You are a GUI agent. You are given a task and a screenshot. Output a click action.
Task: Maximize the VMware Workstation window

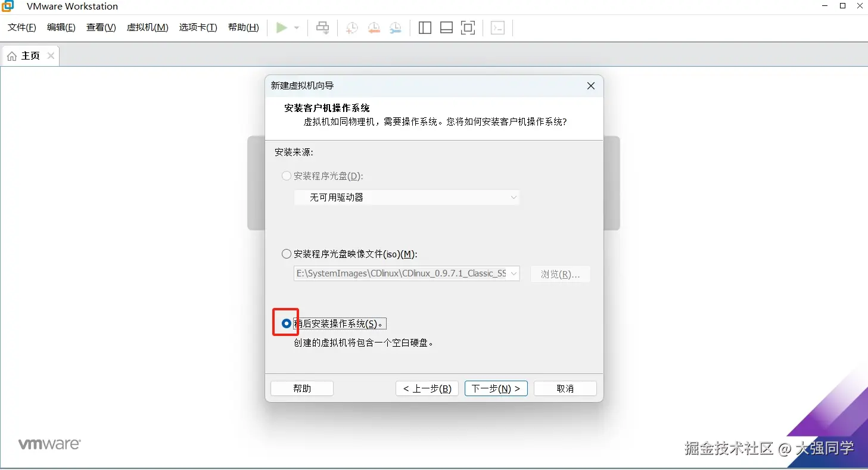pos(842,6)
